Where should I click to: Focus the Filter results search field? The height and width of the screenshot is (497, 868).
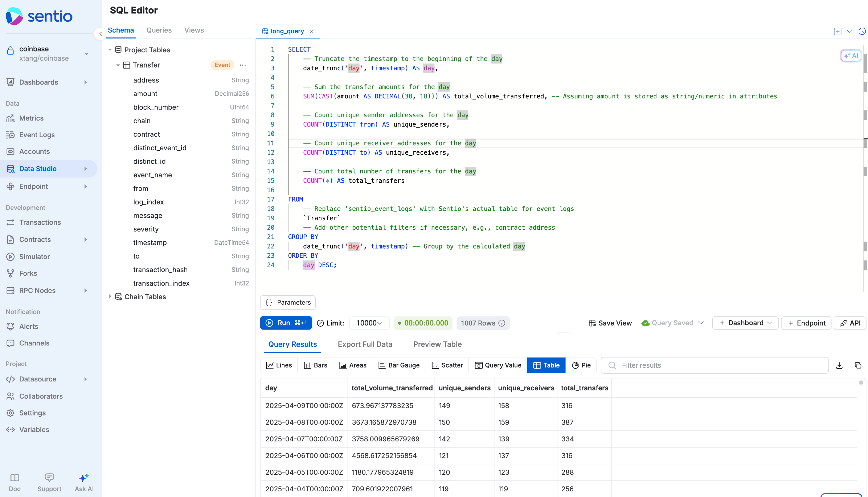click(715, 365)
